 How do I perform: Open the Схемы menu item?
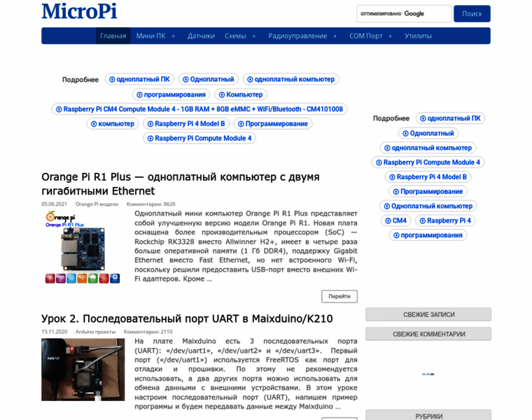click(235, 36)
